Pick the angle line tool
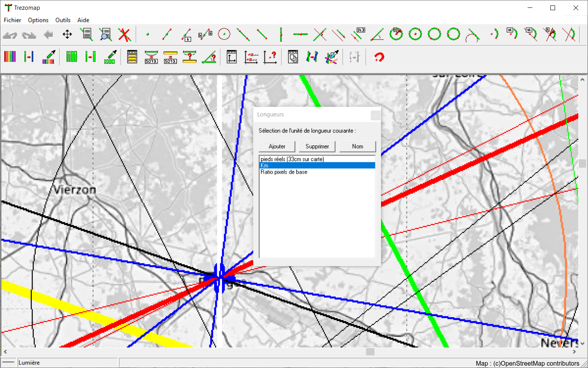588x368 pixels. click(x=377, y=34)
